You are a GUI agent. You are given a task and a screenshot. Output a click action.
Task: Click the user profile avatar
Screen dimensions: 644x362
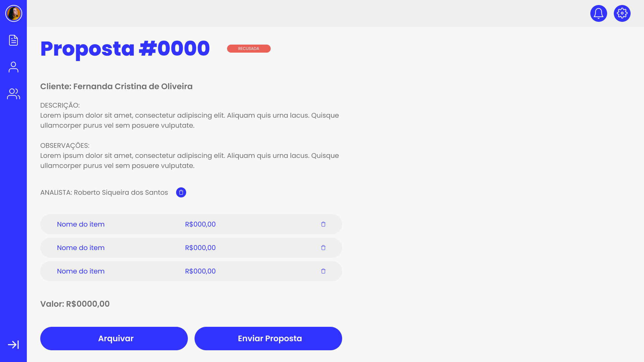tap(13, 13)
